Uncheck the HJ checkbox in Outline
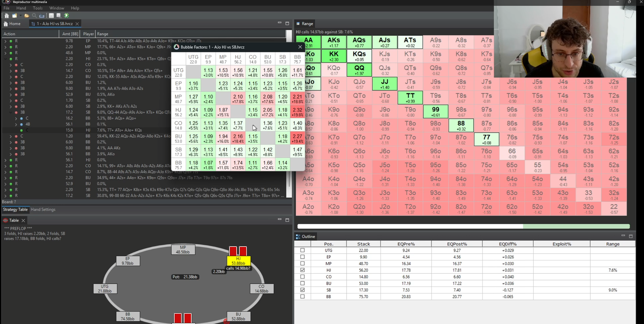The width and height of the screenshot is (644, 324). coord(302,270)
